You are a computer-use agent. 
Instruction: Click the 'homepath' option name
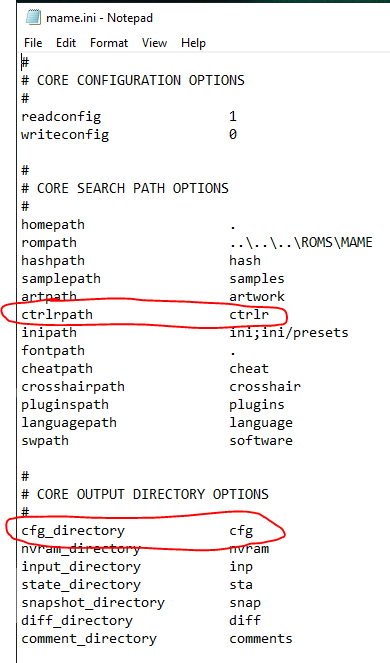pyautogui.click(x=53, y=225)
